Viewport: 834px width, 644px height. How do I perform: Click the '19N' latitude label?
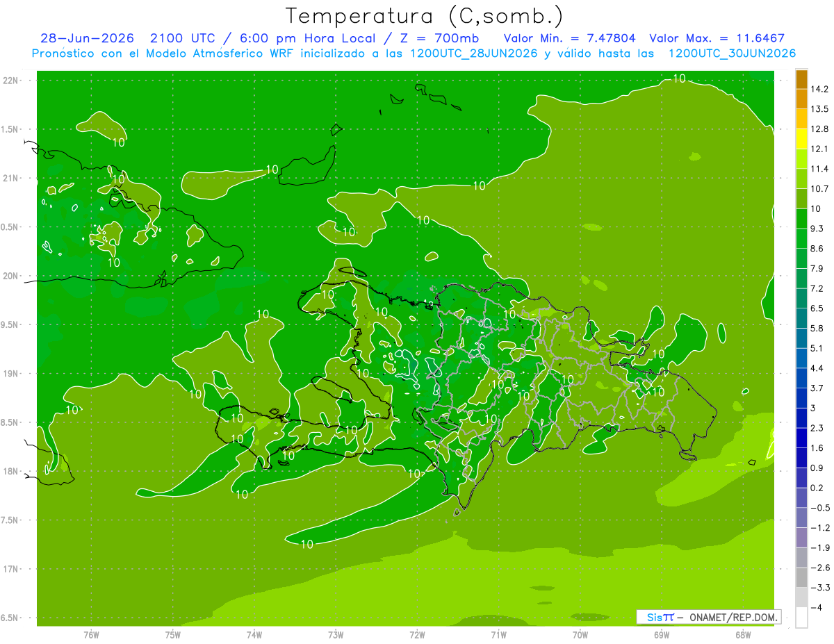(10, 374)
